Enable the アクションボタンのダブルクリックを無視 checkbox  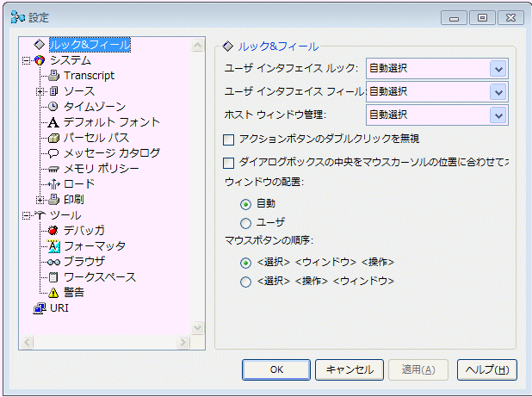229,139
